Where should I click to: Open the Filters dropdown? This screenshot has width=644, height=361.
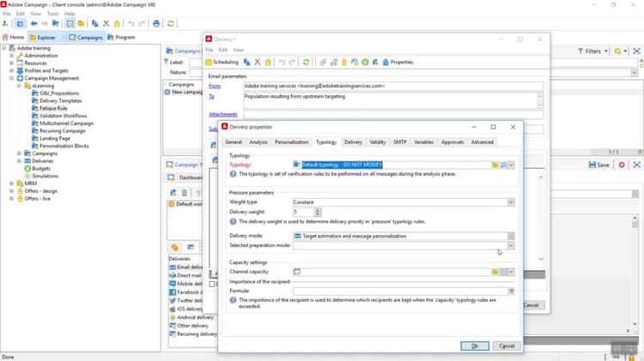[592, 51]
